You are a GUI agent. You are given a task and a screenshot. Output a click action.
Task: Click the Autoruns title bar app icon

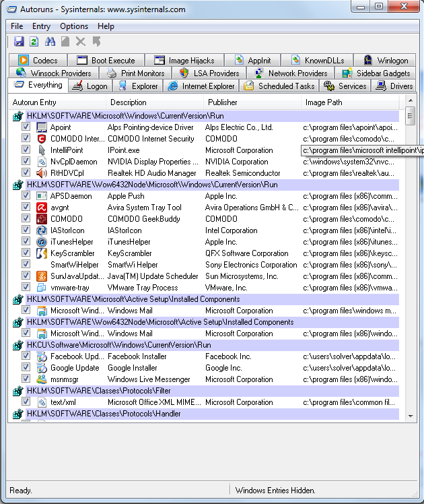coord(12,9)
